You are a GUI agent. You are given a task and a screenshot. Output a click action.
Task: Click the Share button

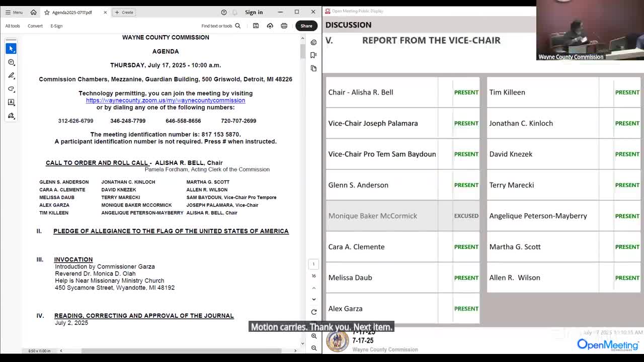click(x=306, y=26)
